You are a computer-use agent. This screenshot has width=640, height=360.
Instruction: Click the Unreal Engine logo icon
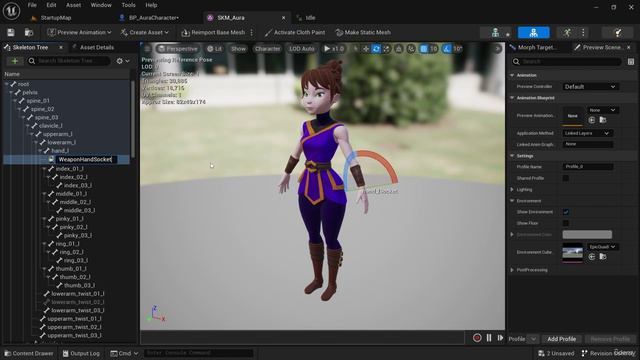tap(11, 11)
